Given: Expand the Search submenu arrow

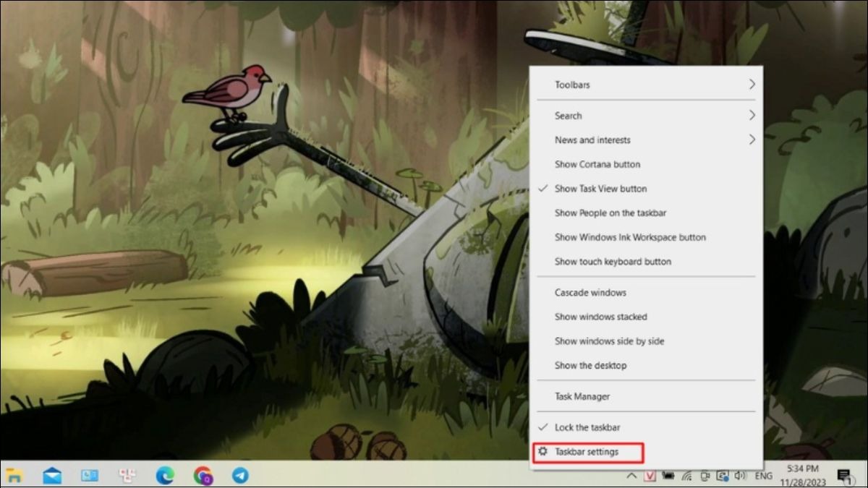Looking at the screenshot, I should pyautogui.click(x=752, y=116).
